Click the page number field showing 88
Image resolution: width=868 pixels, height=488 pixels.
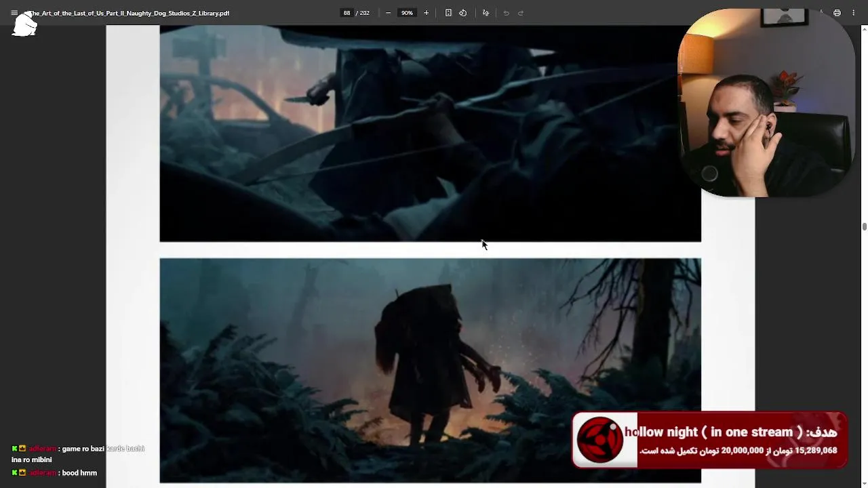(347, 13)
